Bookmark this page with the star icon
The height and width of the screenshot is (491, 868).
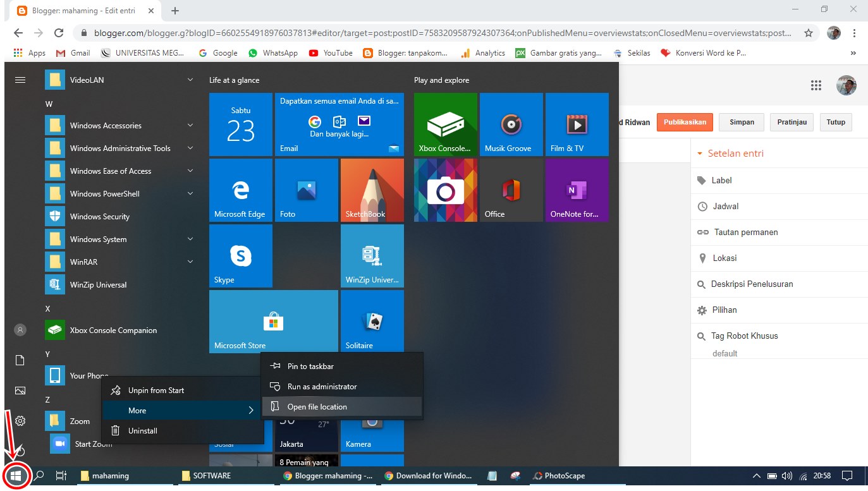click(x=808, y=33)
